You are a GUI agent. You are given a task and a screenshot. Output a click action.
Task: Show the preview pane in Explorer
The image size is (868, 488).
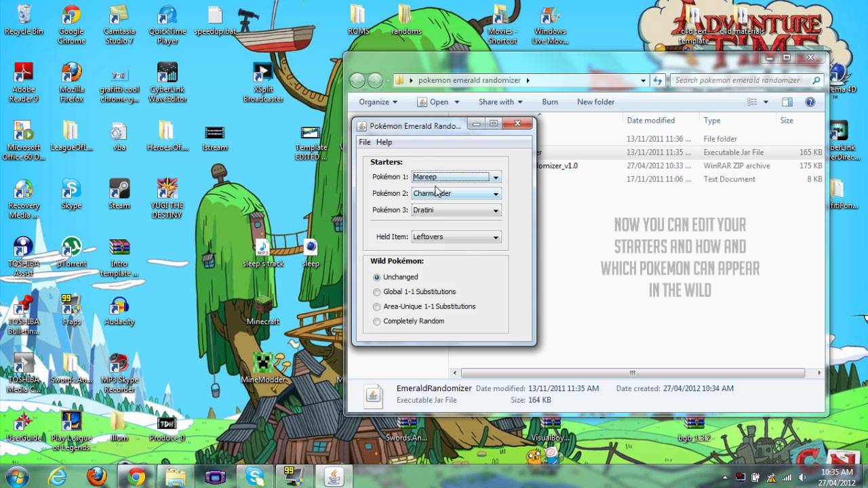click(x=787, y=102)
